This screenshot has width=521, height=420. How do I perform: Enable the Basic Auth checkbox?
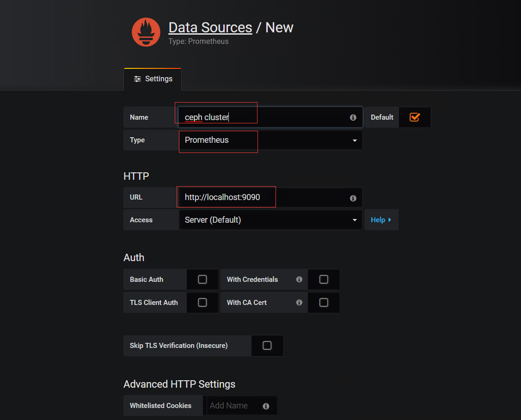coord(202,279)
